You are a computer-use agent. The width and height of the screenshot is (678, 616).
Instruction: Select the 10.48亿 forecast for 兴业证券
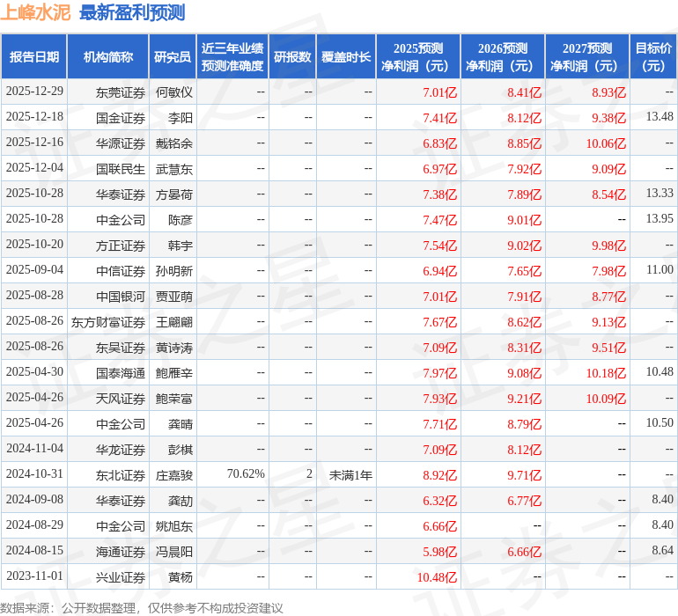click(x=437, y=577)
